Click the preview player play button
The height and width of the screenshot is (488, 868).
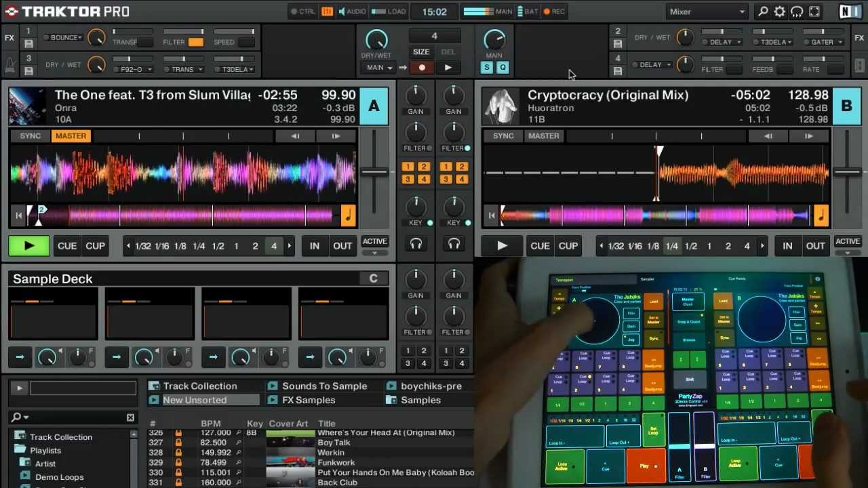coord(18,388)
